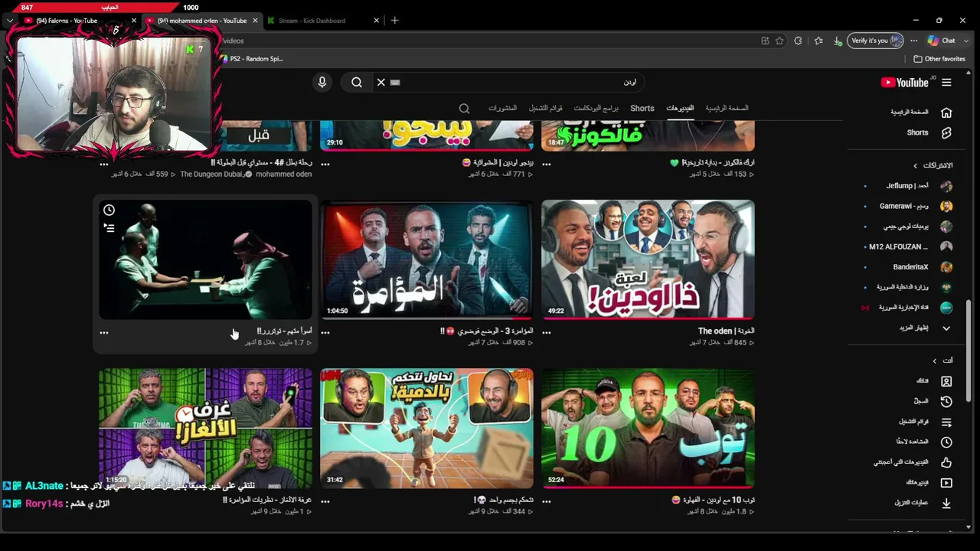
Task: Open the tab search dropdown arrow
Action: (10, 21)
